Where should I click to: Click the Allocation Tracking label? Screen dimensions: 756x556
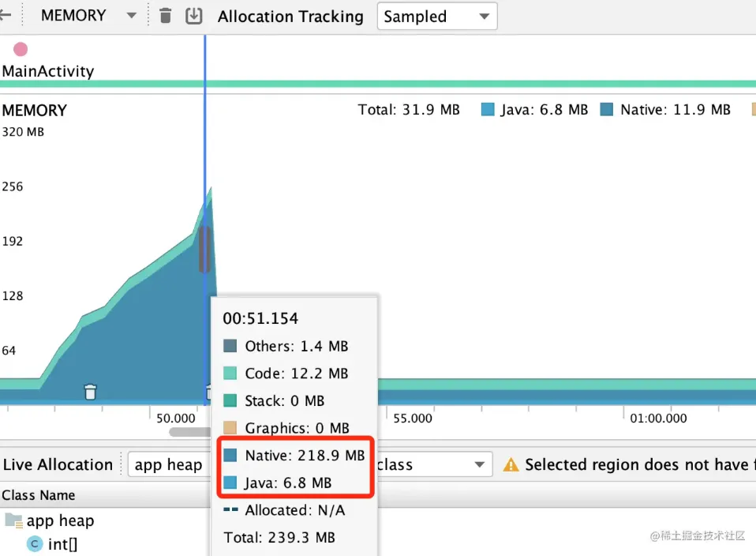[x=290, y=17]
